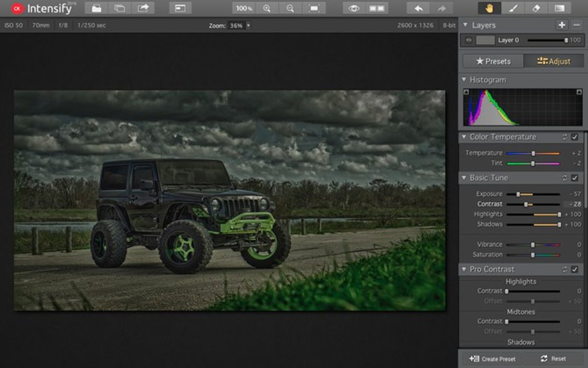This screenshot has height=368, width=588.
Task: Click the undo arrow icon
Action: click(x=419, y=8)
